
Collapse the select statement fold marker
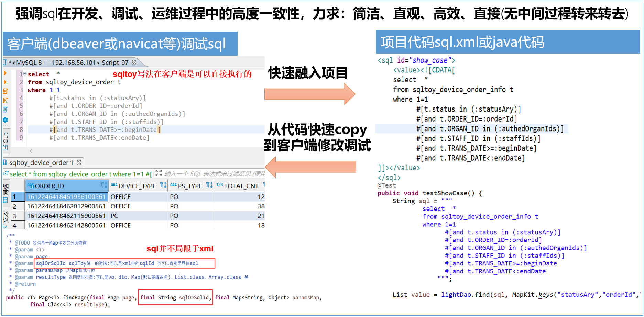[x=25, y=74]
